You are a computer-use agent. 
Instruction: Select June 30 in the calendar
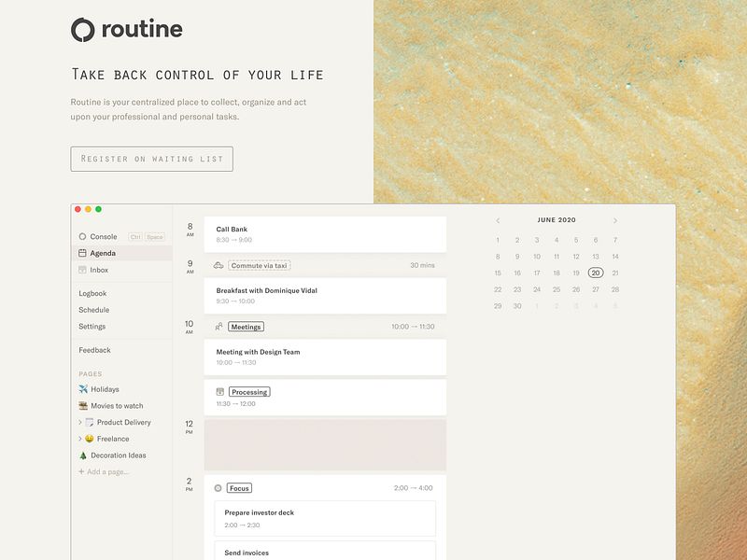tap(517, 306)
